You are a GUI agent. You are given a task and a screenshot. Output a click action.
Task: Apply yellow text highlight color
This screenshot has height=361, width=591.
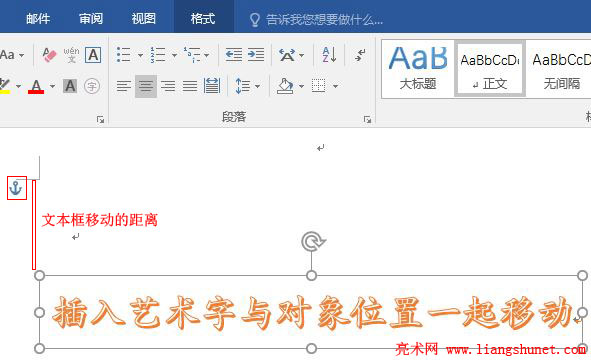click(x=5, y=86)
